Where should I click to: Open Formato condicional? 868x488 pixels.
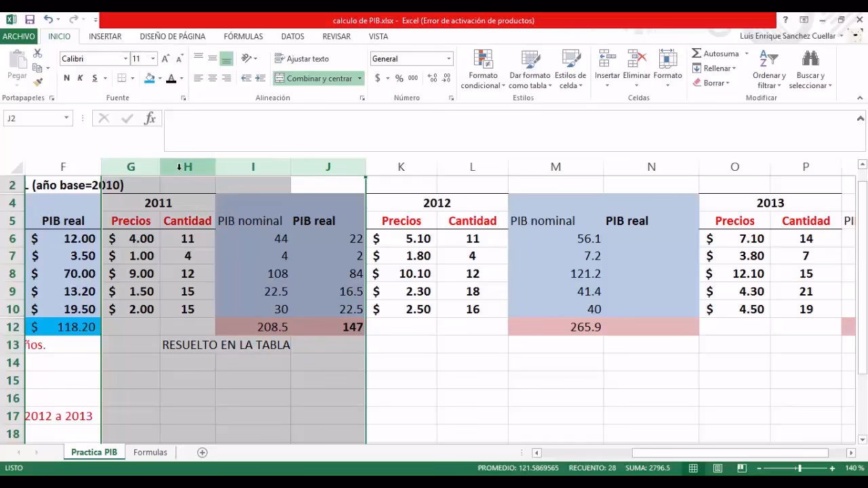[x=483, y=70]
